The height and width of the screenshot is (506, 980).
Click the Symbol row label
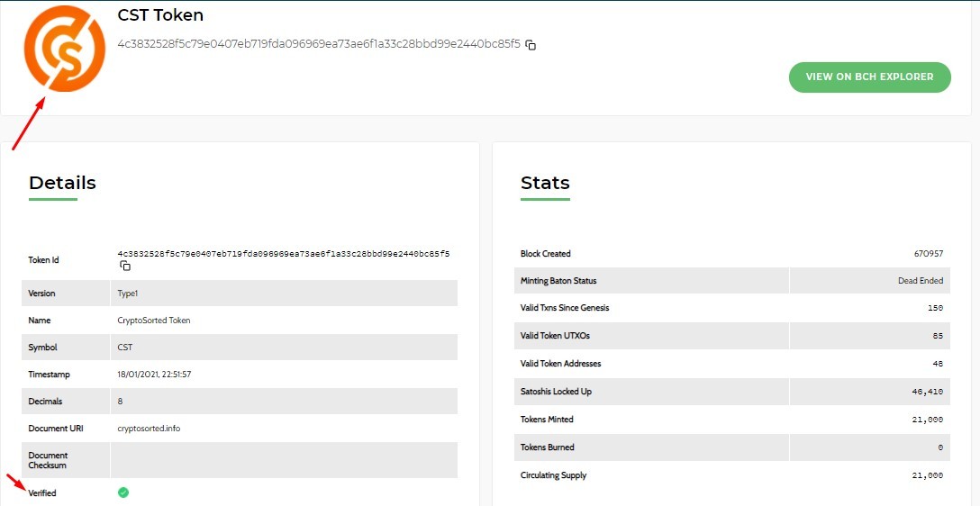[42, 348]
